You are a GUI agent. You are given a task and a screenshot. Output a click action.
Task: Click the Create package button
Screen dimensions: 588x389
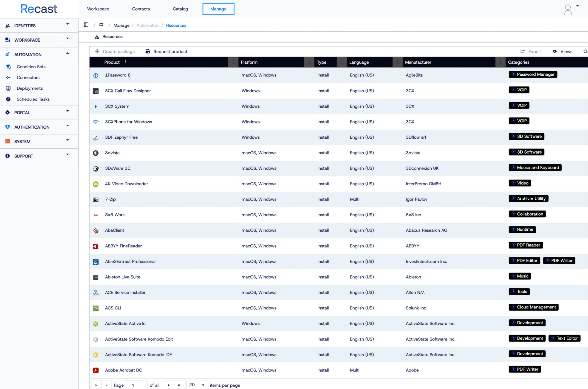coord(115,51)
